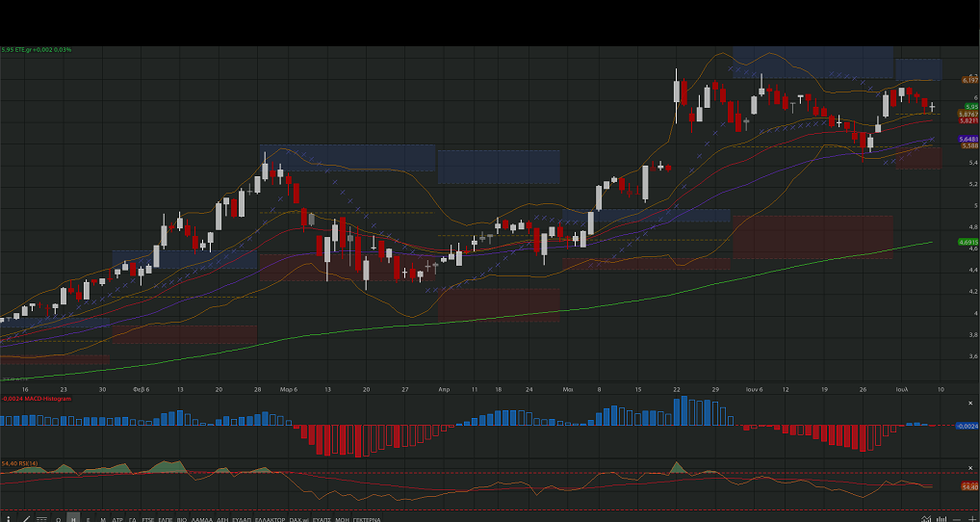
Task: Click the Ιουλ label on time axis
Action: click(x=902, y=389)
